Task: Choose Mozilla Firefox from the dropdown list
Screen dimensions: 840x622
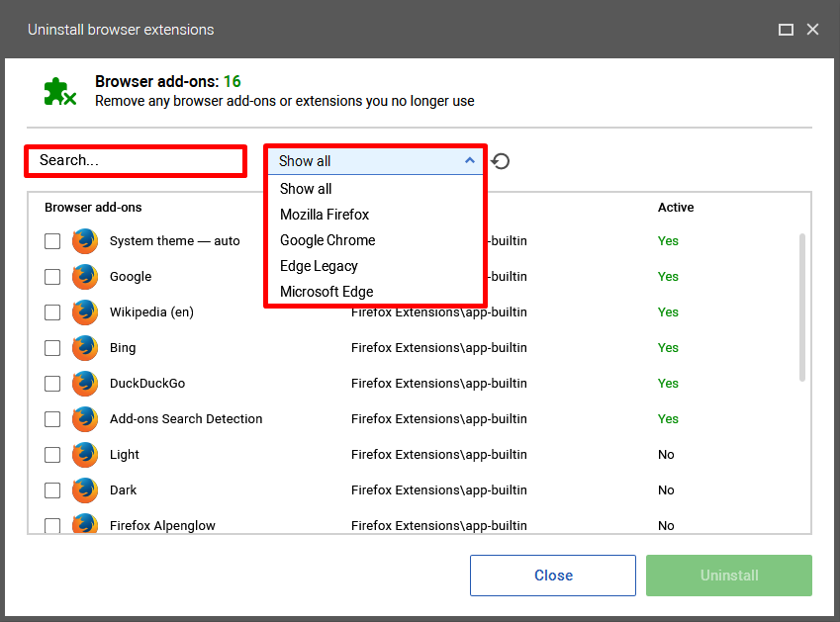Action: pyautogui.click(x=325, y=215)
